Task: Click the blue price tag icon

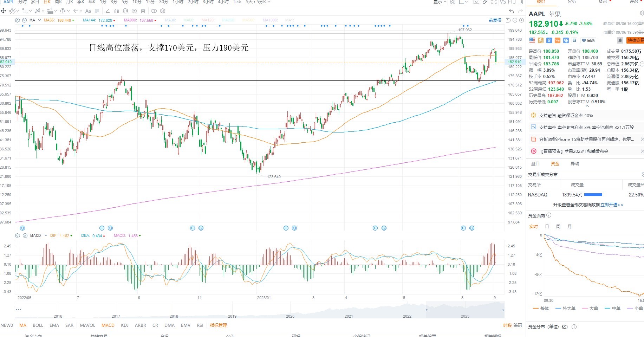Action: tap(566, 40)
